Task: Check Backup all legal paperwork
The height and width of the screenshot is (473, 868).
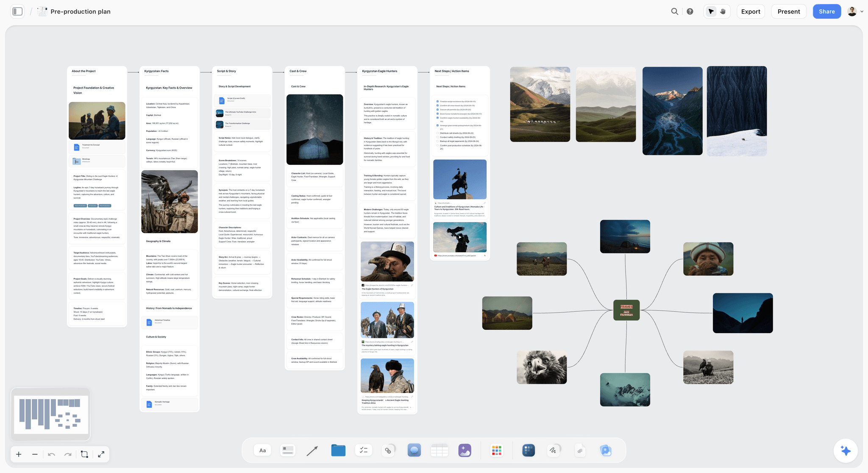Action: click(x=437, y=141)
